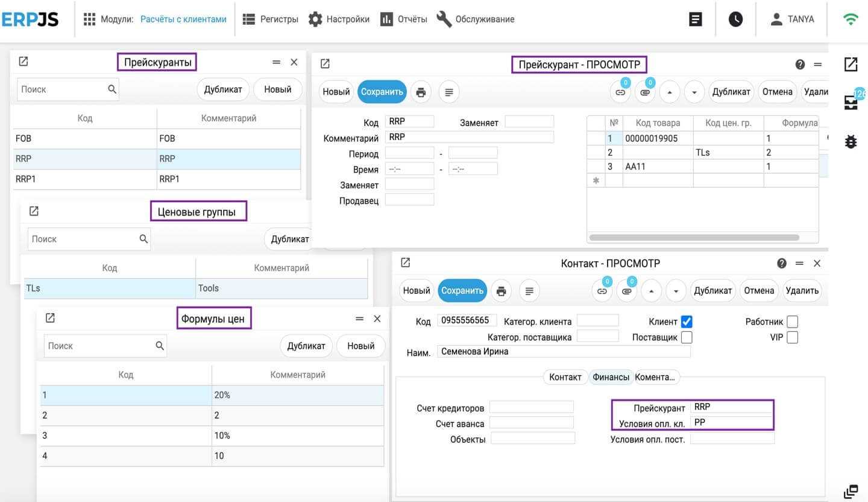Open the bug report icon in right sidebar
Screen dimensions: 868x502
tap(851, 142)
